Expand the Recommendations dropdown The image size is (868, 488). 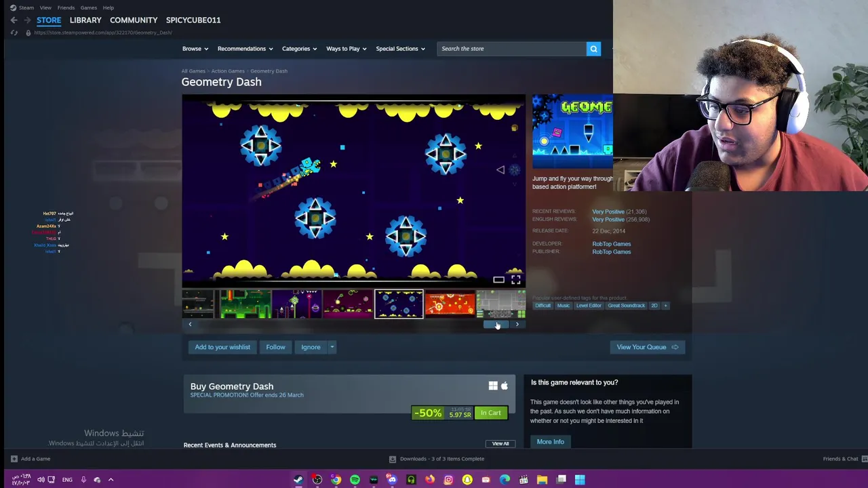(x=245, y=49)
